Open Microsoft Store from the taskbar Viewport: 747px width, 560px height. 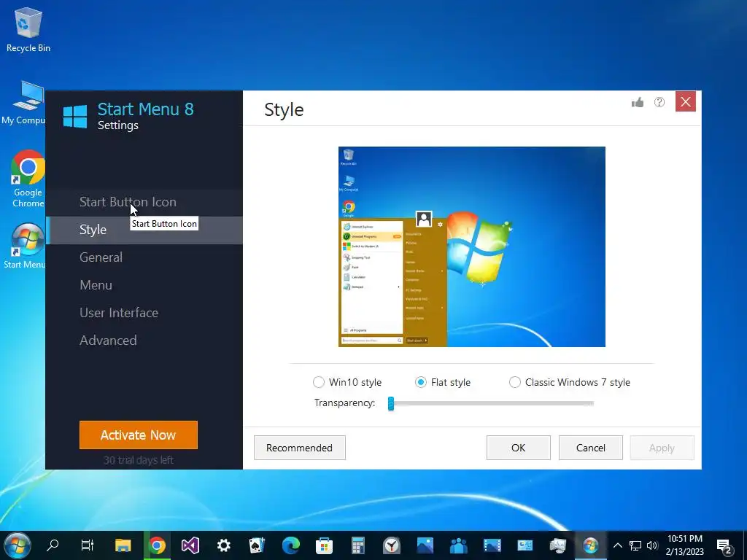324,545
